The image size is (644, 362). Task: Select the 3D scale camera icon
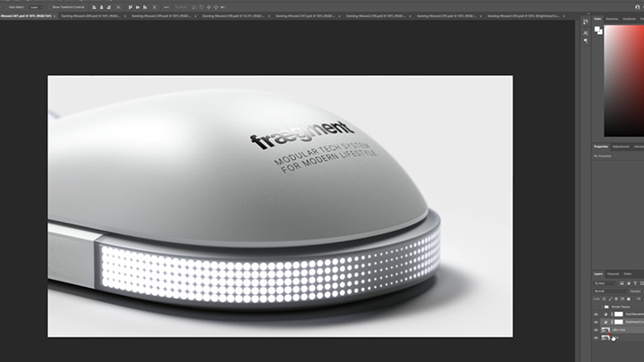click(223, 7)
